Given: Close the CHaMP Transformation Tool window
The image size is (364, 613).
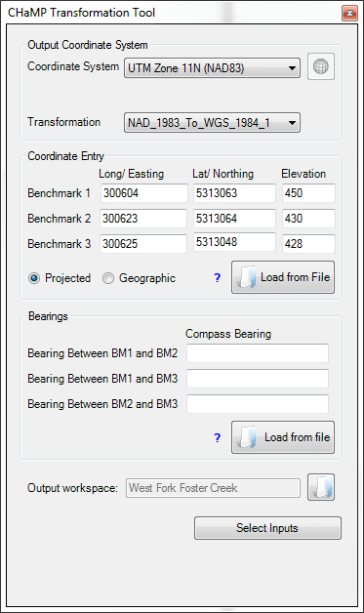Looking at the screenshot, I should [x=349, y=14].
